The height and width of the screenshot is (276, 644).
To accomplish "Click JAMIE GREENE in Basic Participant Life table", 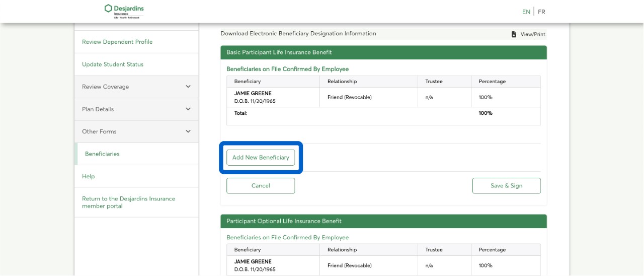I will [253, 94].
